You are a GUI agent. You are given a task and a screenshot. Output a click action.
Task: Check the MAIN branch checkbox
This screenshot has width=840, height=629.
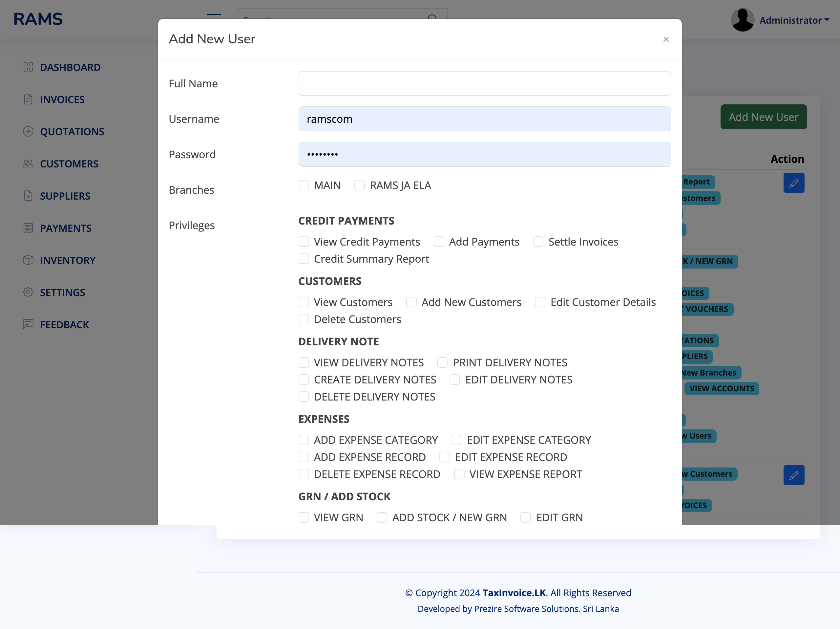[304, 185]
